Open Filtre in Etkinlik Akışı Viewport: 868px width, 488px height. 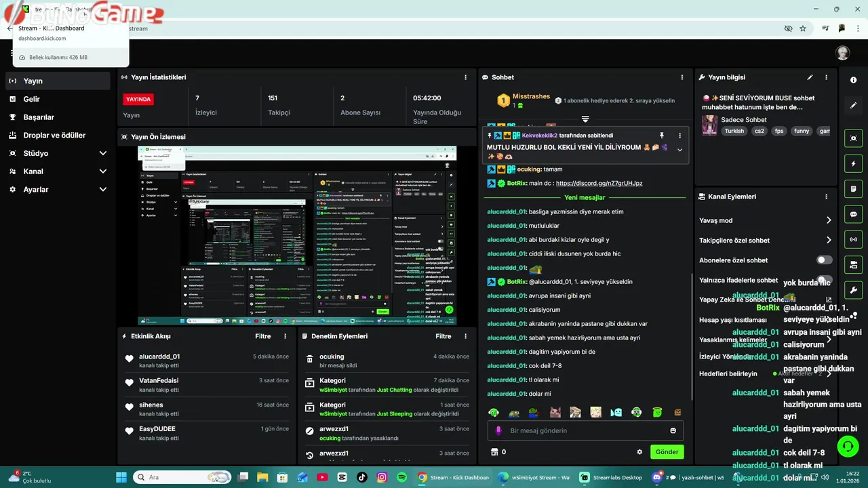point(263,336)
